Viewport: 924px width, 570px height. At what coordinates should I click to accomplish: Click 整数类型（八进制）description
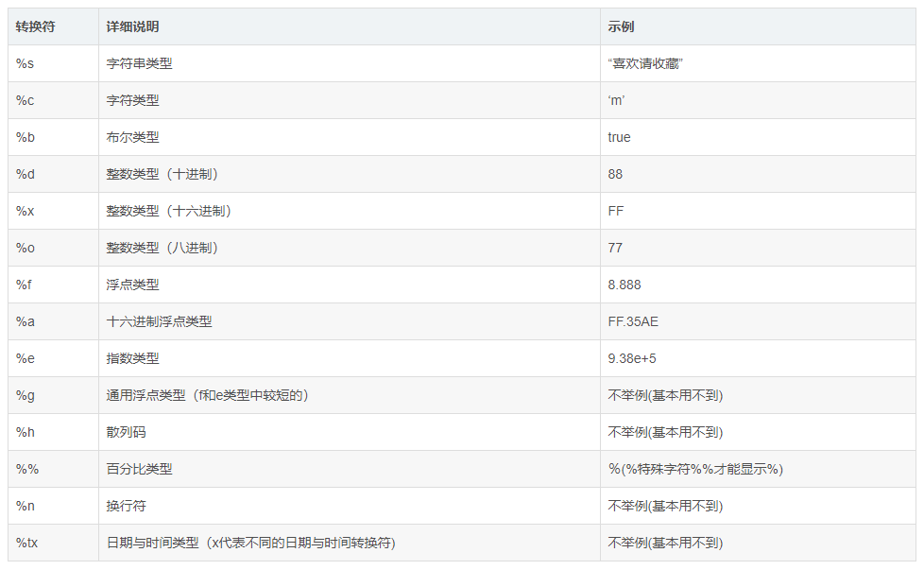click(163, 249)
